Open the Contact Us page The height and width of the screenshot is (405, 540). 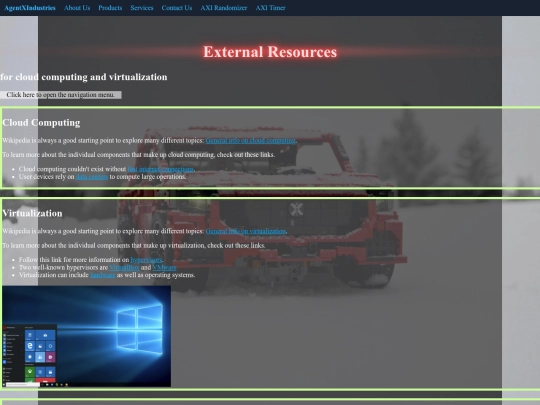click(177, 8)
